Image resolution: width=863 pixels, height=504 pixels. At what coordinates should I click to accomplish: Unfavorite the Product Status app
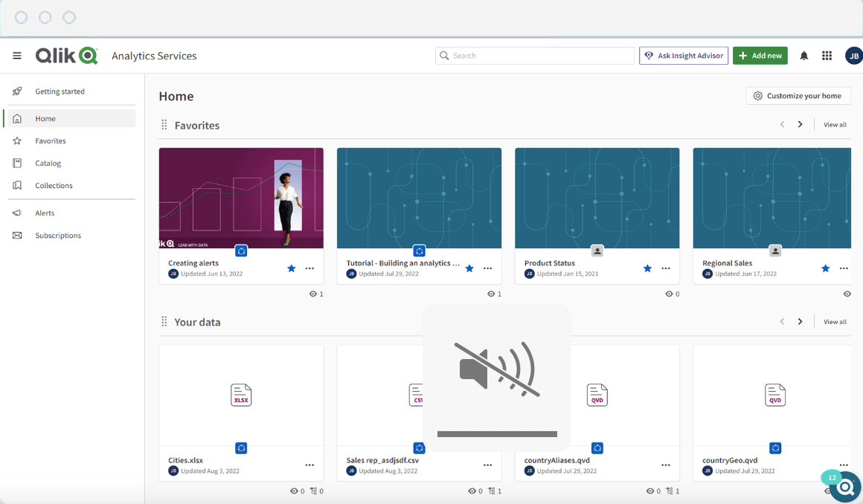647,268
